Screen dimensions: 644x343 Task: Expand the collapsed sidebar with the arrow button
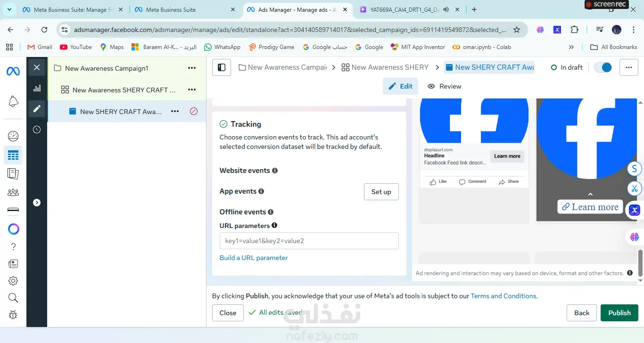(37, 203)
